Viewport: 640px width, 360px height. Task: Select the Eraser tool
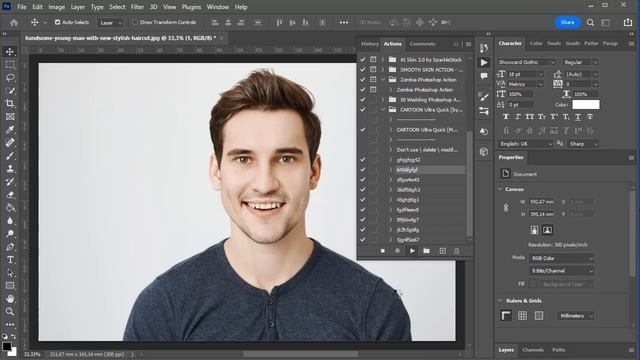(x=10, y=195)
